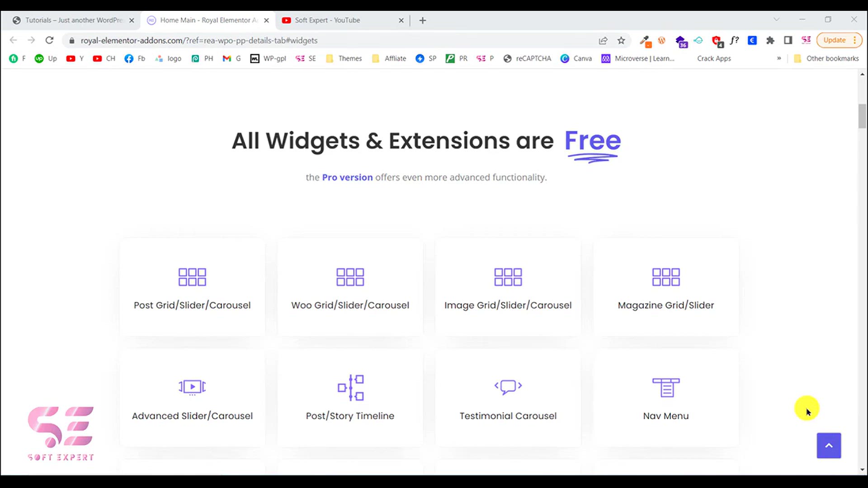Toggle the browser side panel icon

coord(788,40)
